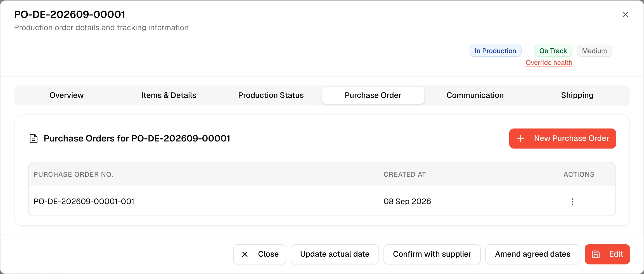
Task: Click the red Edit button
Action: click(607, 254)
